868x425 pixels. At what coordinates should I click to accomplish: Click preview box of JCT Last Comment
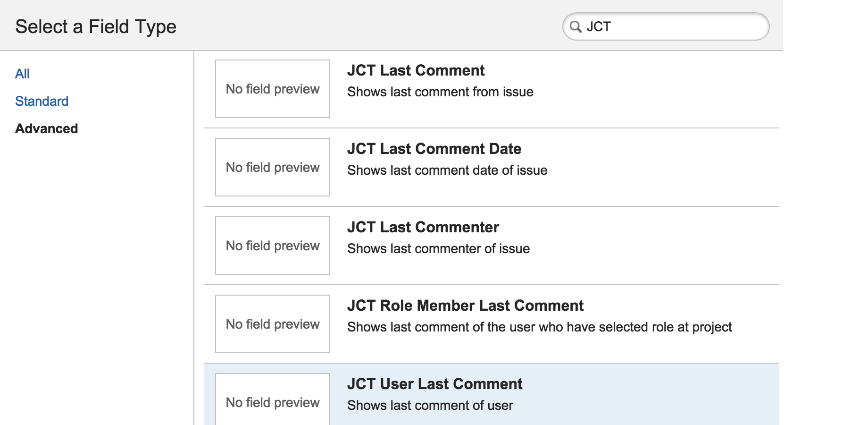273,89
